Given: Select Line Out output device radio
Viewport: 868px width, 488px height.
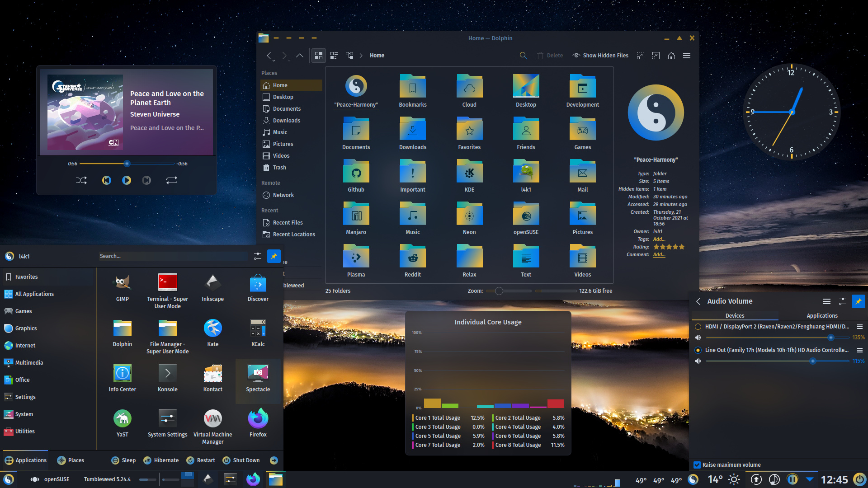Looking at the screenshot, I should click(698, 350).
